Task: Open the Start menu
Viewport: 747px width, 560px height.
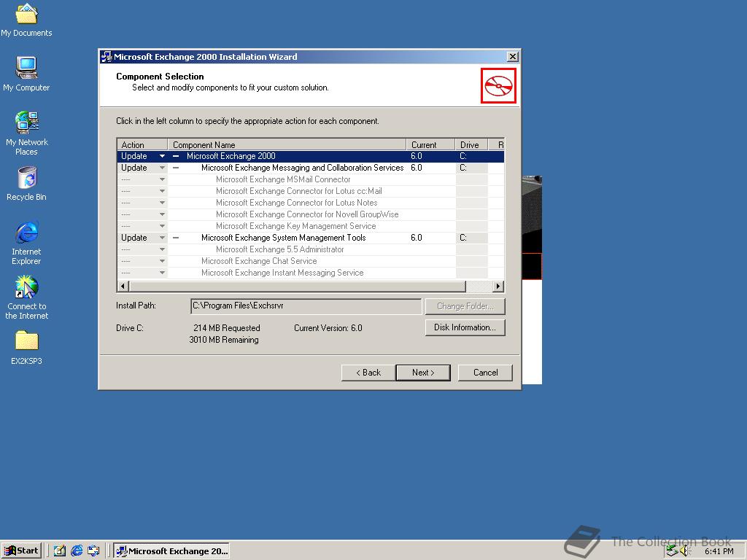Action: pos(21,551)
